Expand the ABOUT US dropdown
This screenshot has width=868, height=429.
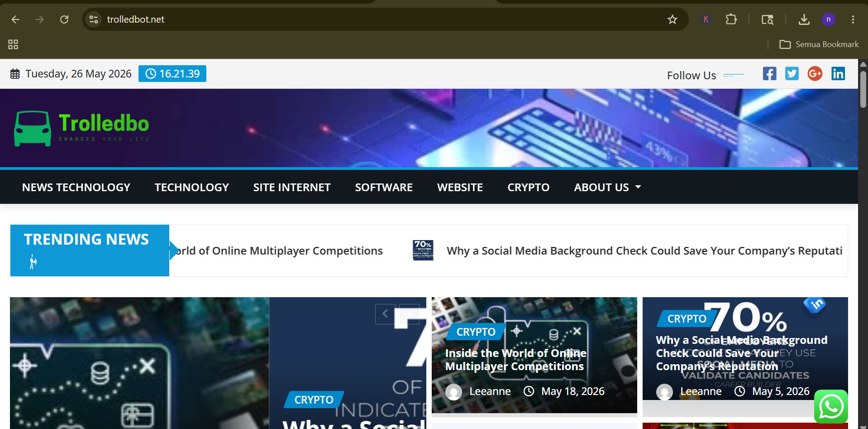tap(607, 188)
